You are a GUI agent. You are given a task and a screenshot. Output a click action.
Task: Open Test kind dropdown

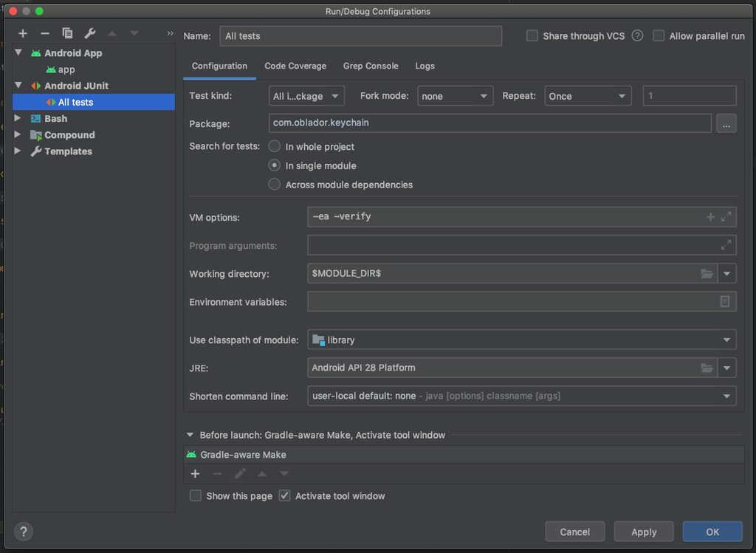(x=306, y=96)
